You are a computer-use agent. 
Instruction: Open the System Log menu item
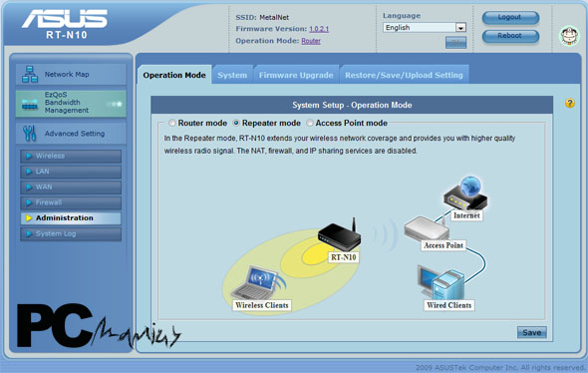(71, 233)
